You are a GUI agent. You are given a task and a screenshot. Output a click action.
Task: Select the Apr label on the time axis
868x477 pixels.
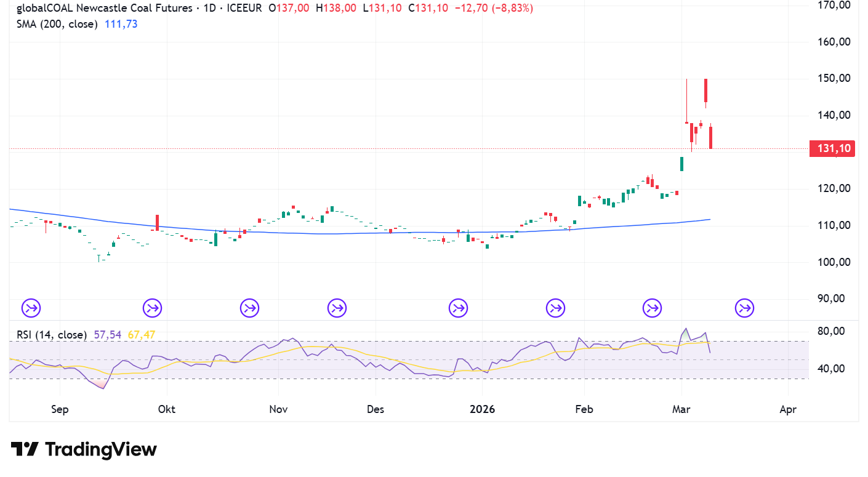click(x=788, y=409)
